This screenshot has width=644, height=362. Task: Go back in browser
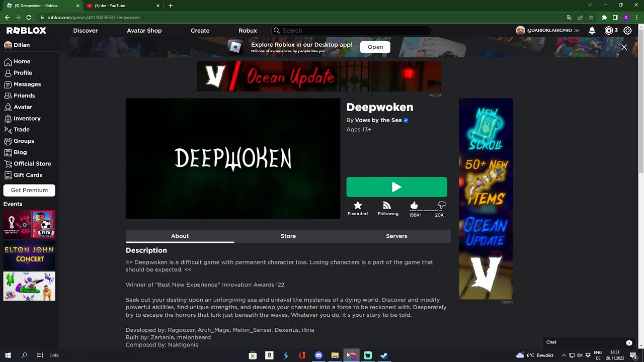(x=7, y=18)
